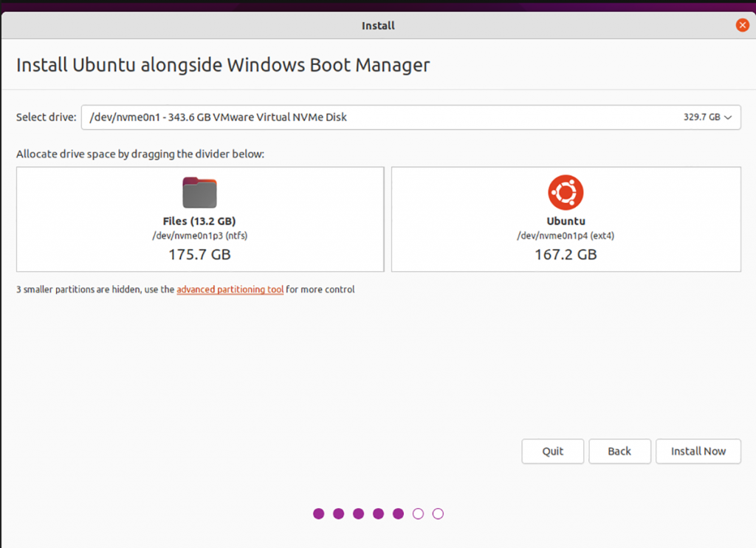Click the Back button
This screenshot has width=756, height=548.
(x=619, y=451)
